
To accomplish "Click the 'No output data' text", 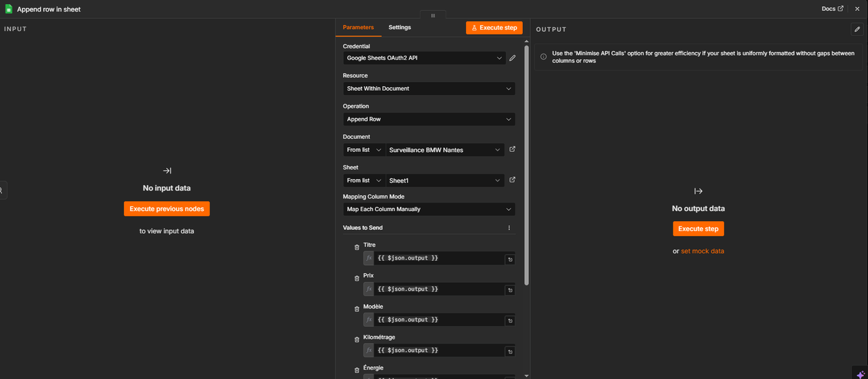I will (x=698, y=208).
